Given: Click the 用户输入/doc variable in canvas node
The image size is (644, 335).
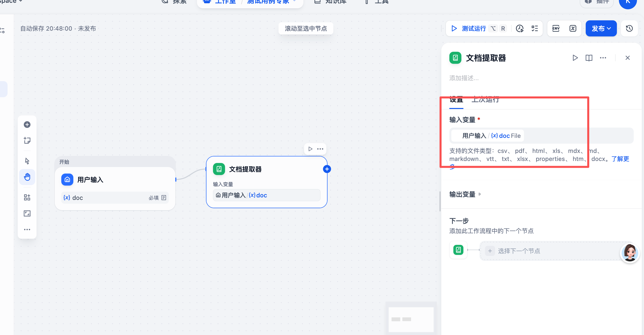Looking at the screenshot, I should (267, 195).
